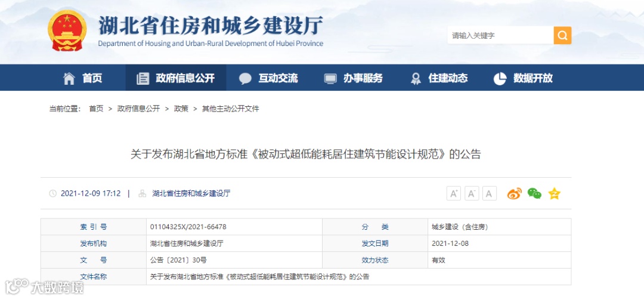Click the 文号 table label
644x299 pixels.
(x=93, y=260)
